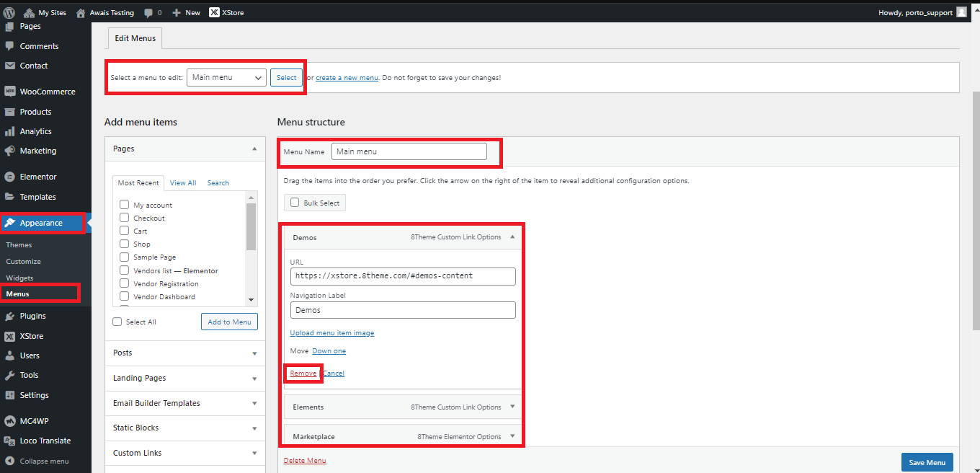The width and height of the screenshot is (980, 473).
Task: Expand the Email Builder Templates section
Action: [185, 403]
